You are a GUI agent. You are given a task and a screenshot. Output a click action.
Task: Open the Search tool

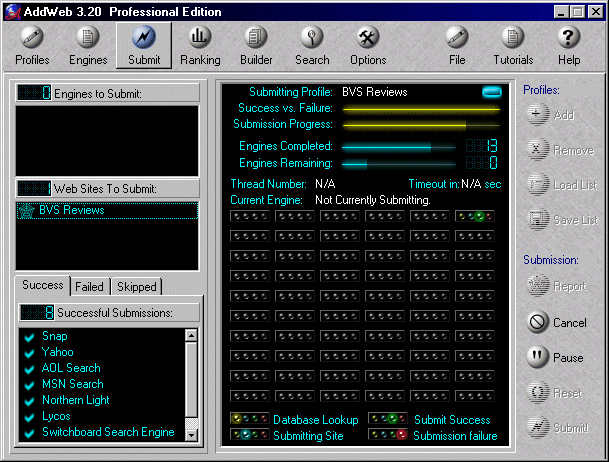coord(312,46)
